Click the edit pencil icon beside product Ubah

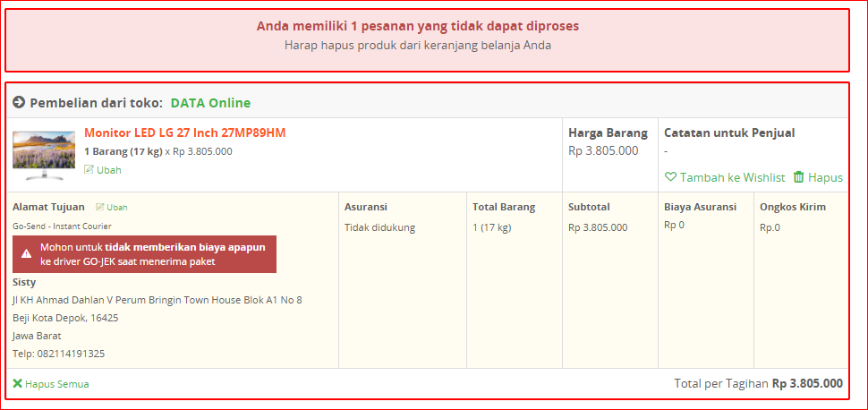coord(89,169)
